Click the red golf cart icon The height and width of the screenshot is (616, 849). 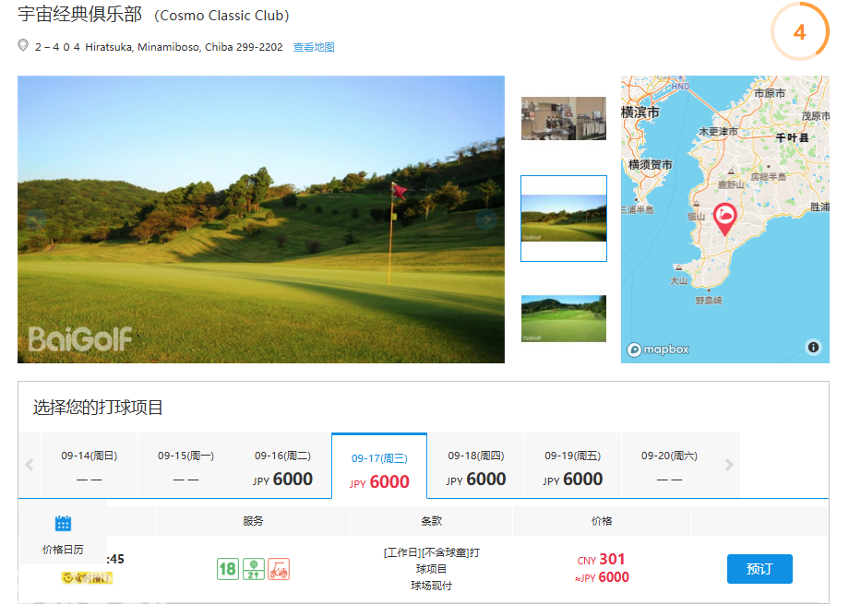point(279,569)
